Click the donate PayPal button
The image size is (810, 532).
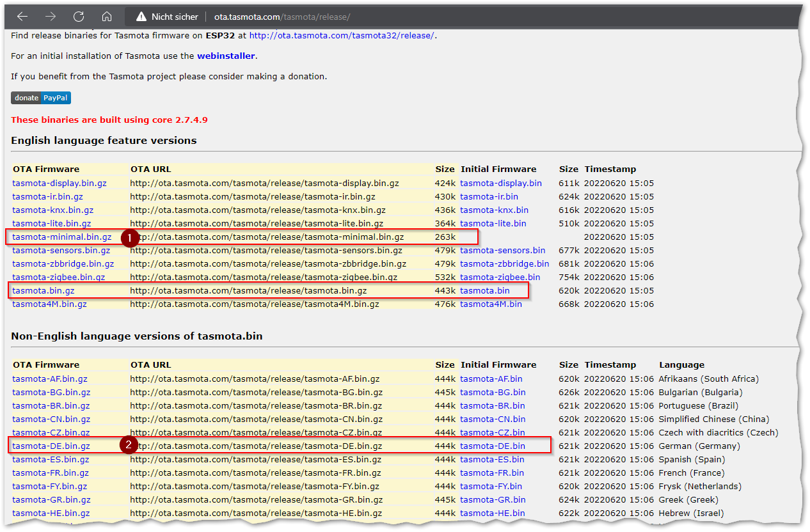click(41, 98)
